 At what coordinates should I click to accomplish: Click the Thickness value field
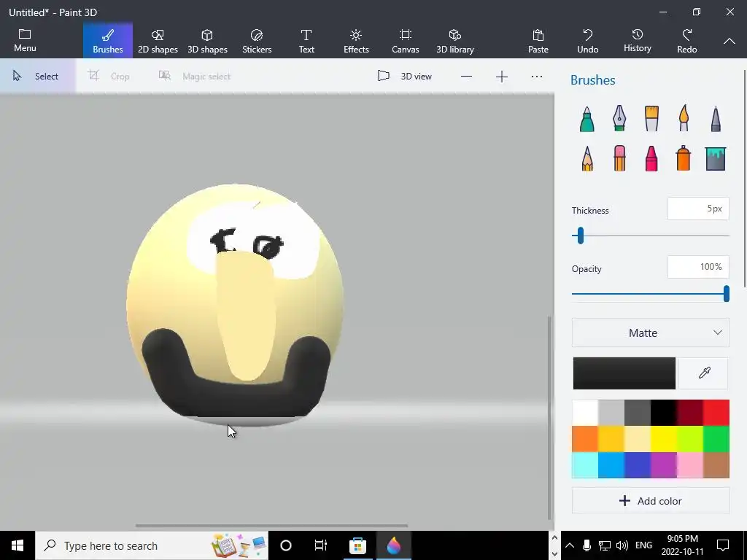[x=698, y=209]
